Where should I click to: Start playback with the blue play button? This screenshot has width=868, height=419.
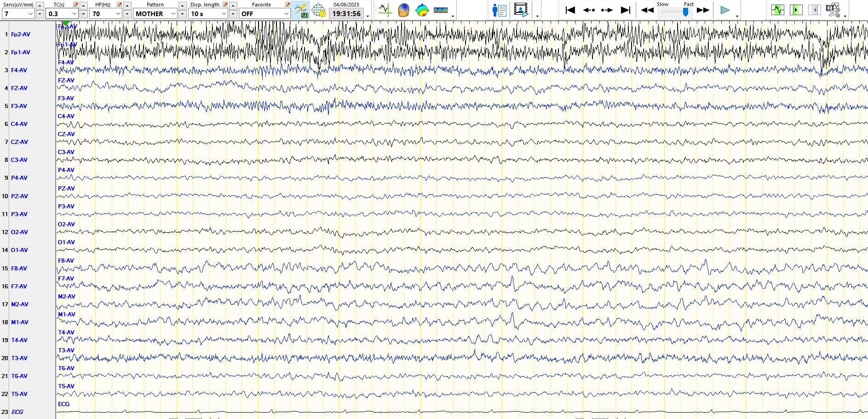click(725, 10)
